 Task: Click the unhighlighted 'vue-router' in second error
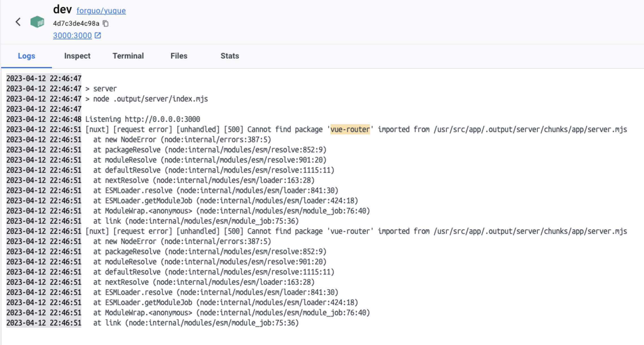350,231
